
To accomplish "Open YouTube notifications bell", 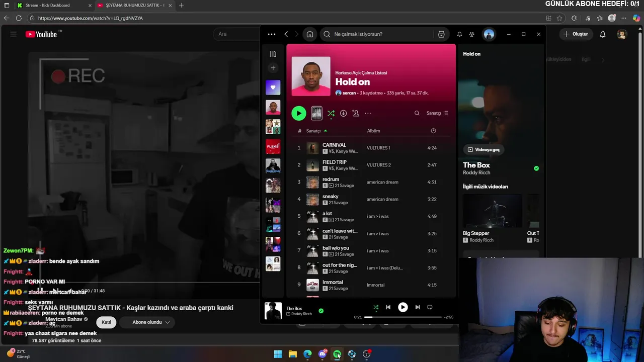I will coord(603,34).
